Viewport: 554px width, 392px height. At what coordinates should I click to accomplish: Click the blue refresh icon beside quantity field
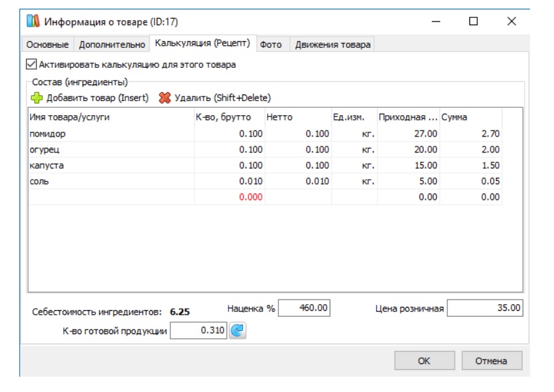tap(238, 331)
